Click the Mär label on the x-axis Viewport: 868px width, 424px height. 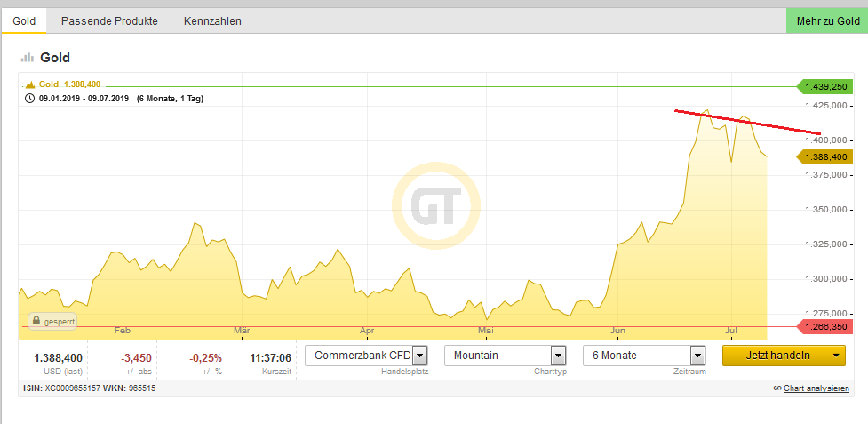242,331
